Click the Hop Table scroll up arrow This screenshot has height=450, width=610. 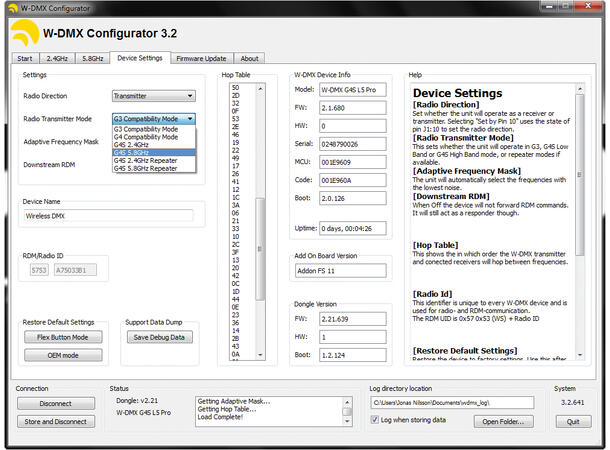pos(260,89)
